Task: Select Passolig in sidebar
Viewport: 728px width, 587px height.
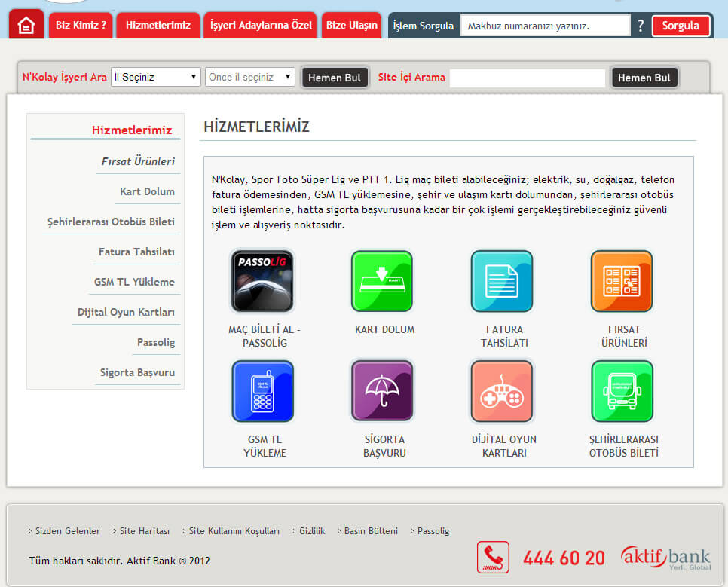Action: [x=156, y=342]
